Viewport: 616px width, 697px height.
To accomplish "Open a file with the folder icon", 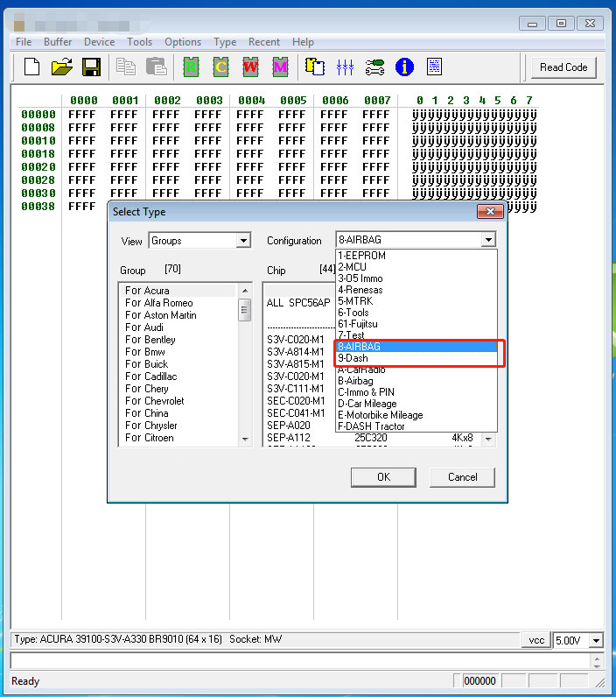I will point(61,67).
